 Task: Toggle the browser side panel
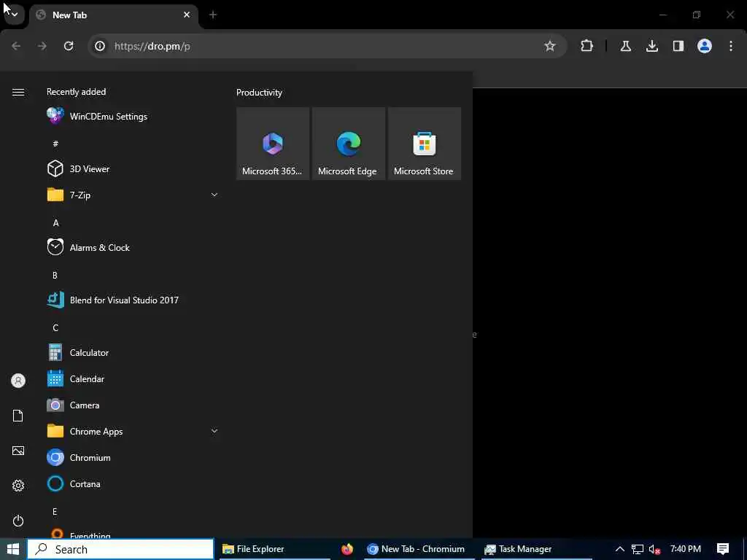tap(678, 46)
